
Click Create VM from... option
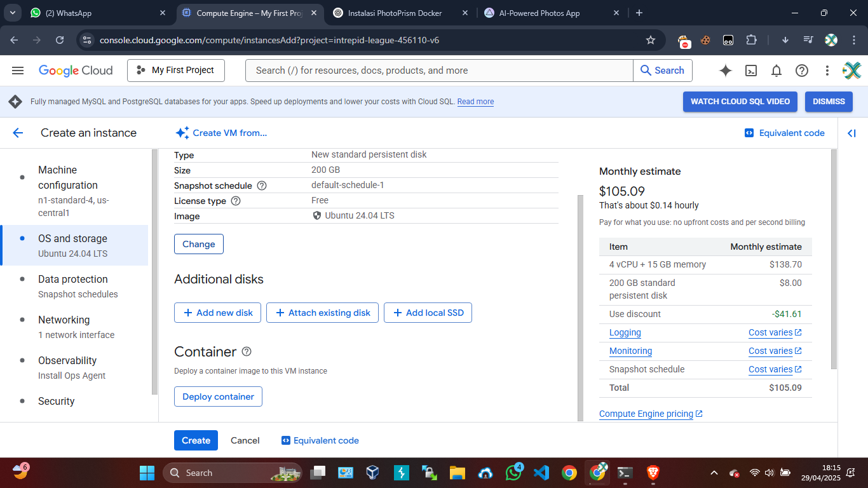point(221,133)
